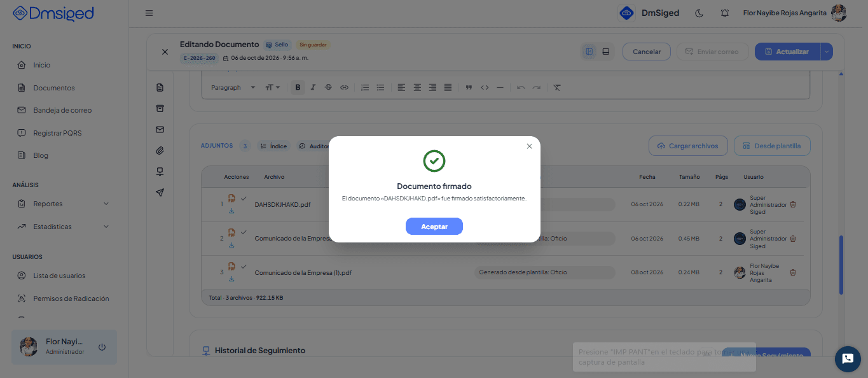The image size is (868, 378).
Task: Clear text formatting
Action: point(557,87)
